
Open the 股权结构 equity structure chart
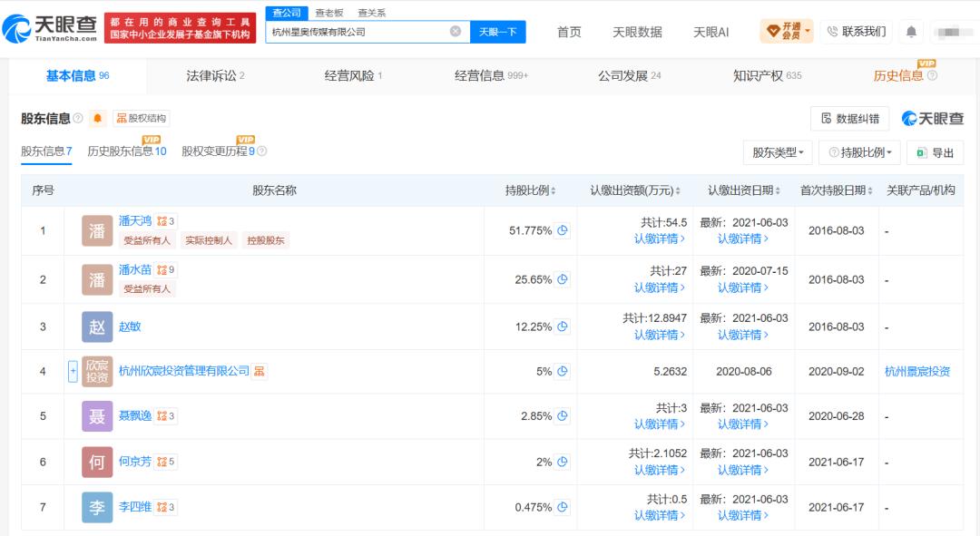(142, 118)
